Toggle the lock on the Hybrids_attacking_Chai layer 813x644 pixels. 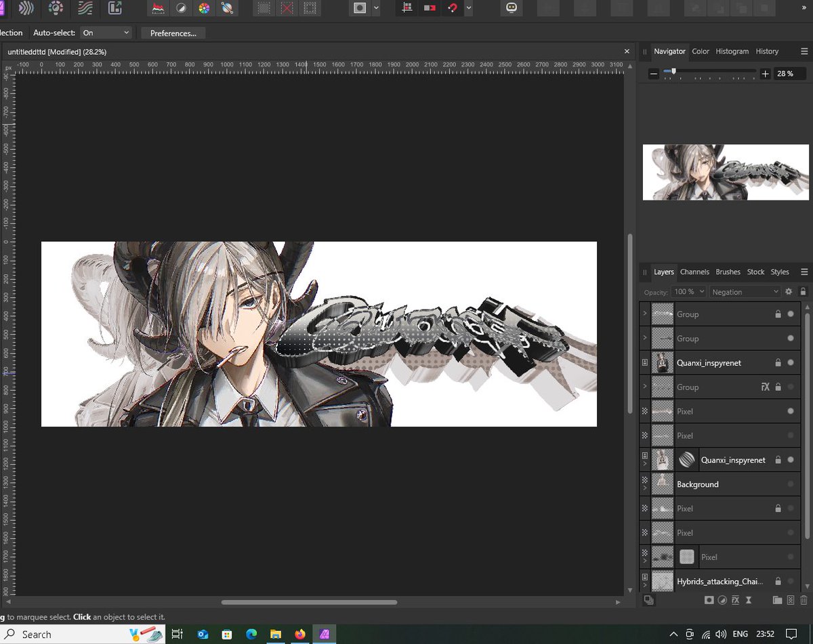pos(778,581)
